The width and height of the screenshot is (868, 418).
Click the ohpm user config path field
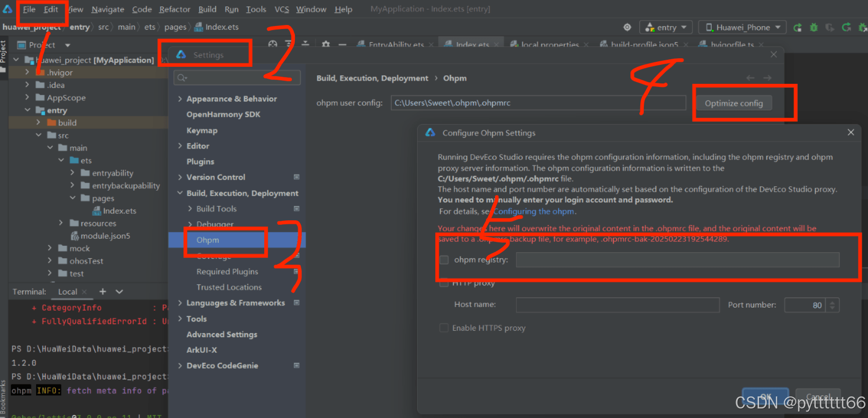[x=538, y=103]
